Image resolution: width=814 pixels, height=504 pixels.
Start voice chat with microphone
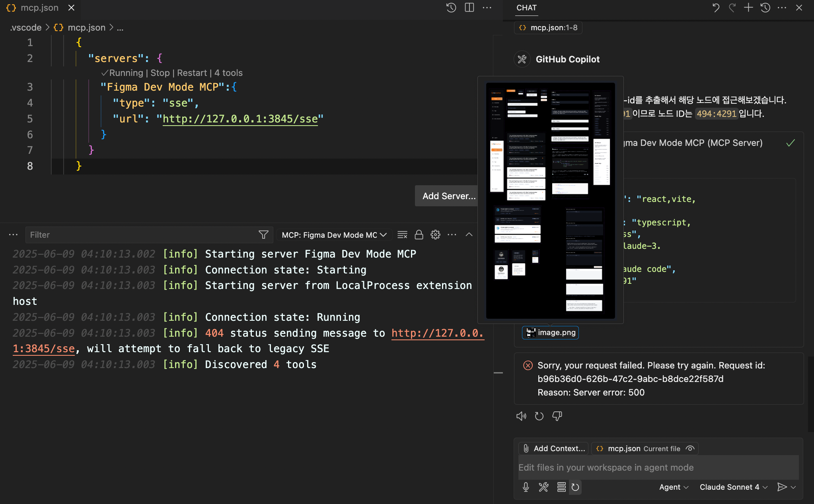(526, 487)
